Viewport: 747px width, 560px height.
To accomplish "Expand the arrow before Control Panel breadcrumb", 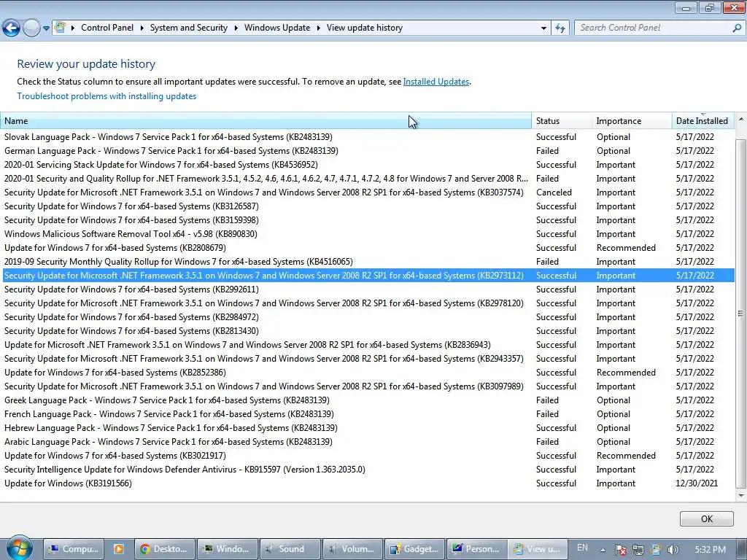I will point(73,28).
